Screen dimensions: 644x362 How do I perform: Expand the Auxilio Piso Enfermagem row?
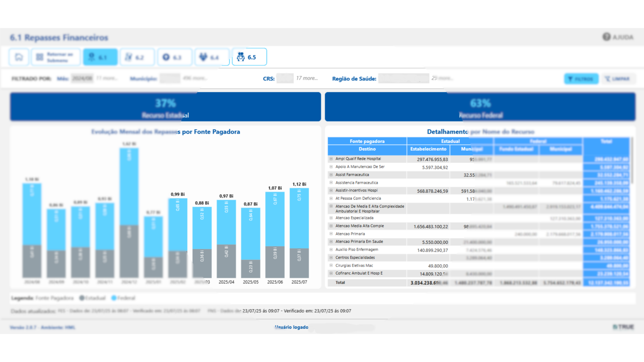point(331,250)
